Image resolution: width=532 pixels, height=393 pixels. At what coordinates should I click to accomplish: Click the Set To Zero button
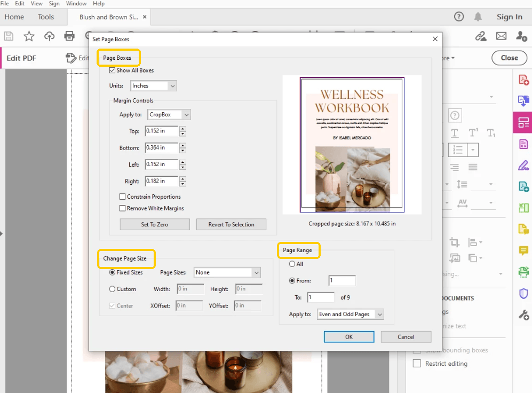(x=155, y=224)
